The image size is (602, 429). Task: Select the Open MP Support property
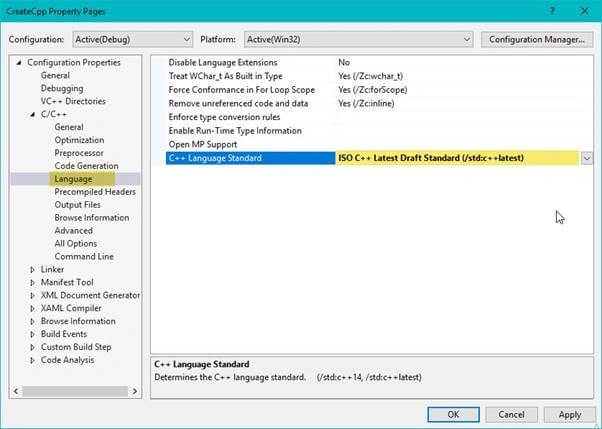coord(203,144)
